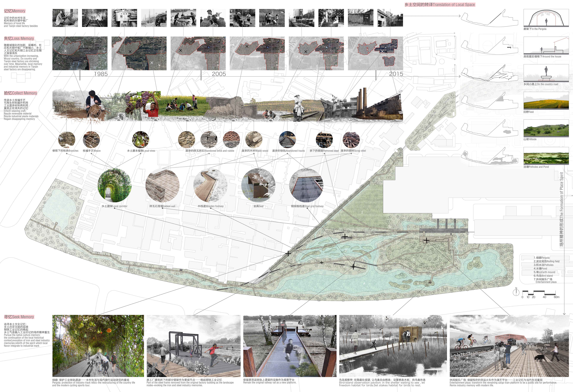Click the Pergola caption under the first rendering
573x392 pixels.
tap(94, 383)
